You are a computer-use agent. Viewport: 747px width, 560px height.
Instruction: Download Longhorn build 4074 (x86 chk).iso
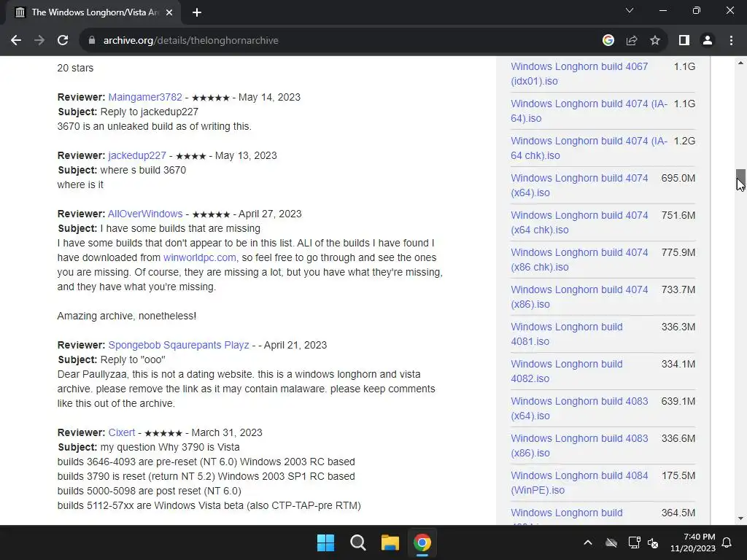click(x=579, y=260)
